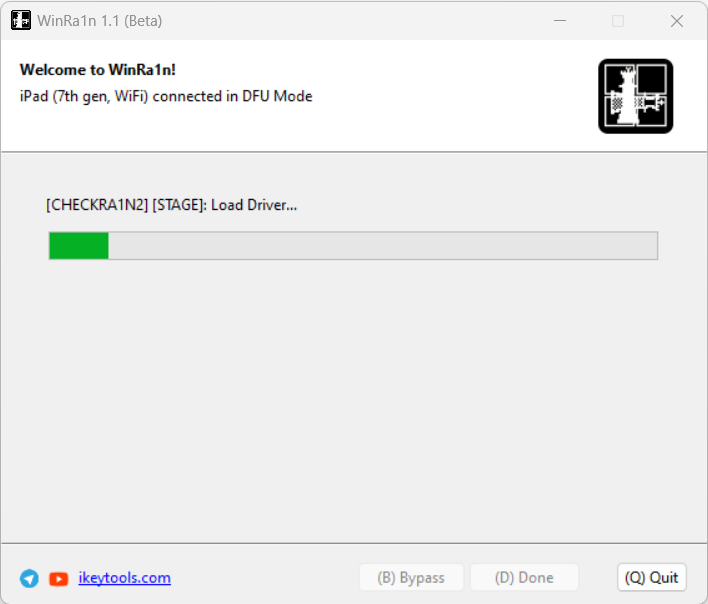708x604 pixels.
Task: Click the green filled progress bar portion
Action: 79,246
